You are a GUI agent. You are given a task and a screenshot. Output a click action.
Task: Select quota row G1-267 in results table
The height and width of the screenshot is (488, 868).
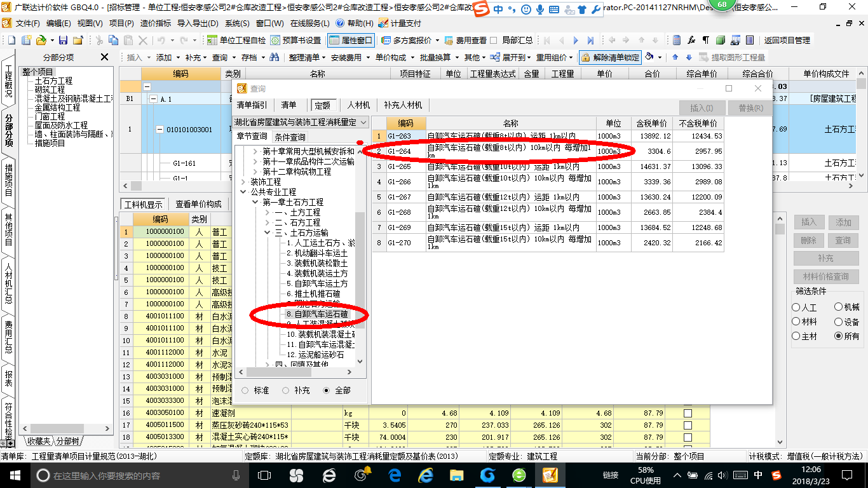(x=548, y=197)
